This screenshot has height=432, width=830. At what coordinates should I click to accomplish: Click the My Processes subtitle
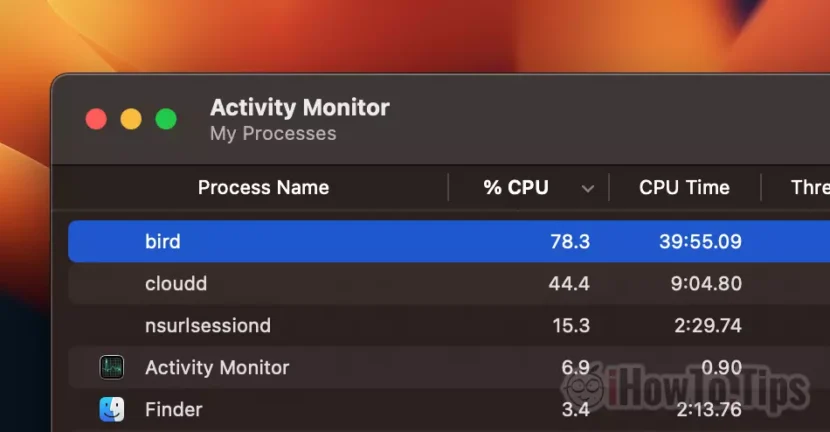273,133
